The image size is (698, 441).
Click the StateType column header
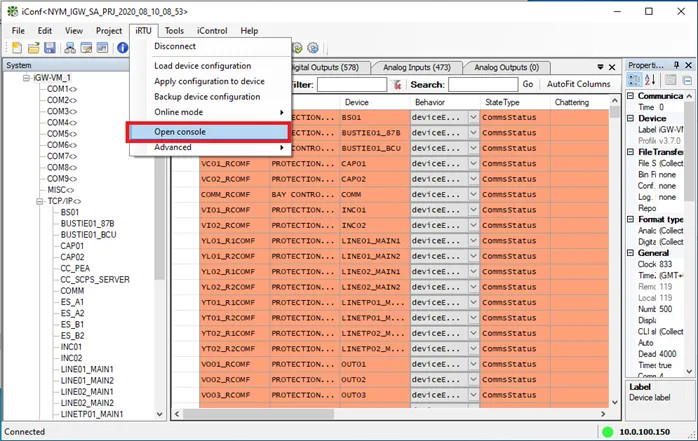pyautogui.click(x=515, y=102)
